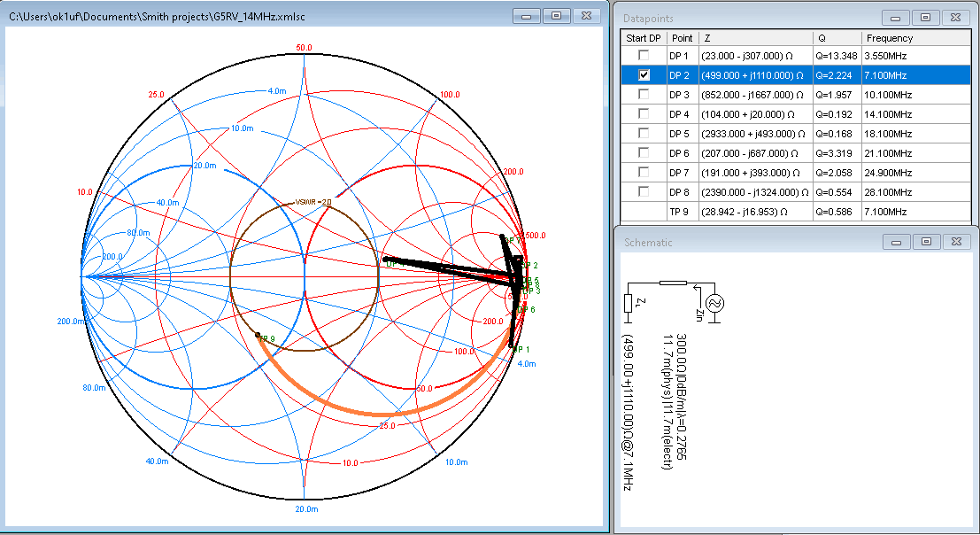Uncheck the Start DP checkbox for DP 2
The width and height of the screenshot is (980, 535).
pyautogui.click(x=644, y=75)
